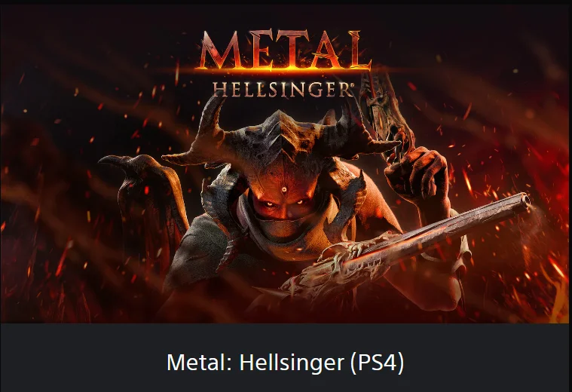The height and width of the screenshot is (392, 572).
Task: Click the glowing third eye on forehead
Action: [284, 190]
